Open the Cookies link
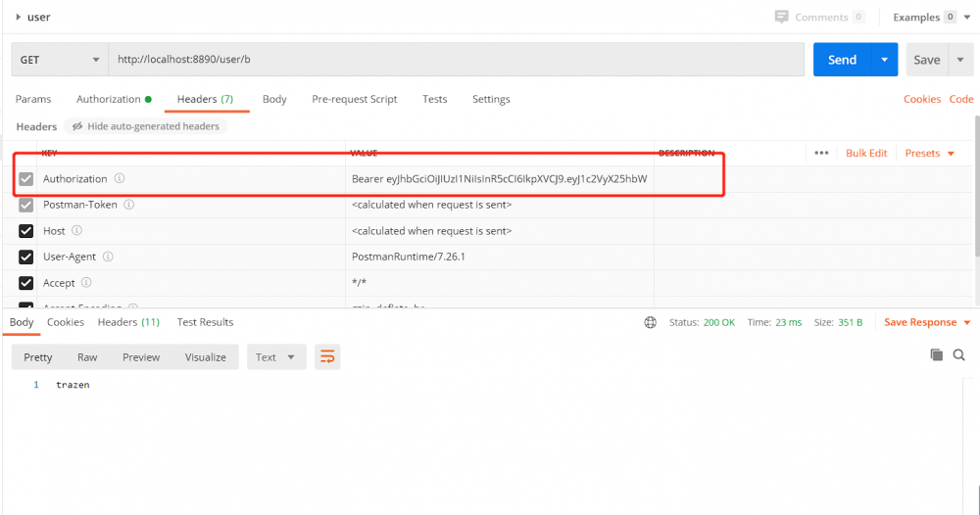This screenshot has width=980, height=515. [x=922, y=99]
